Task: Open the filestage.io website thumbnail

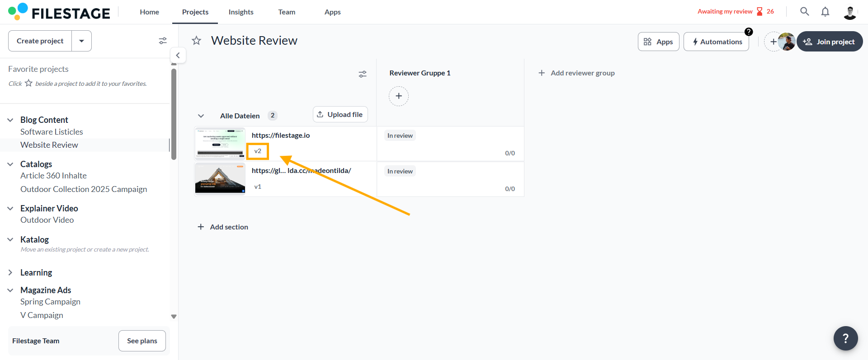Action: pyautogui.click(x=220, y=144)
